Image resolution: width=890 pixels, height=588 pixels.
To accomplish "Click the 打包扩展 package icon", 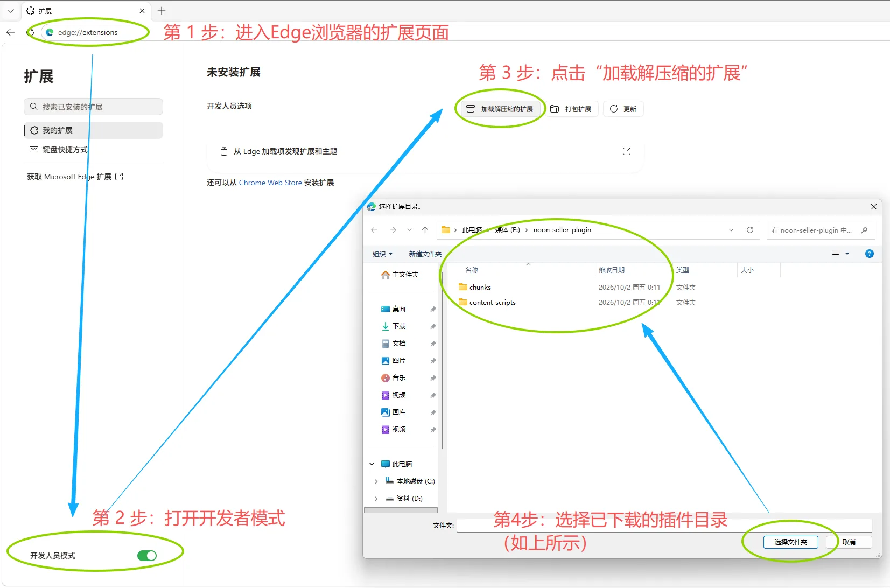I will point(555,109).
